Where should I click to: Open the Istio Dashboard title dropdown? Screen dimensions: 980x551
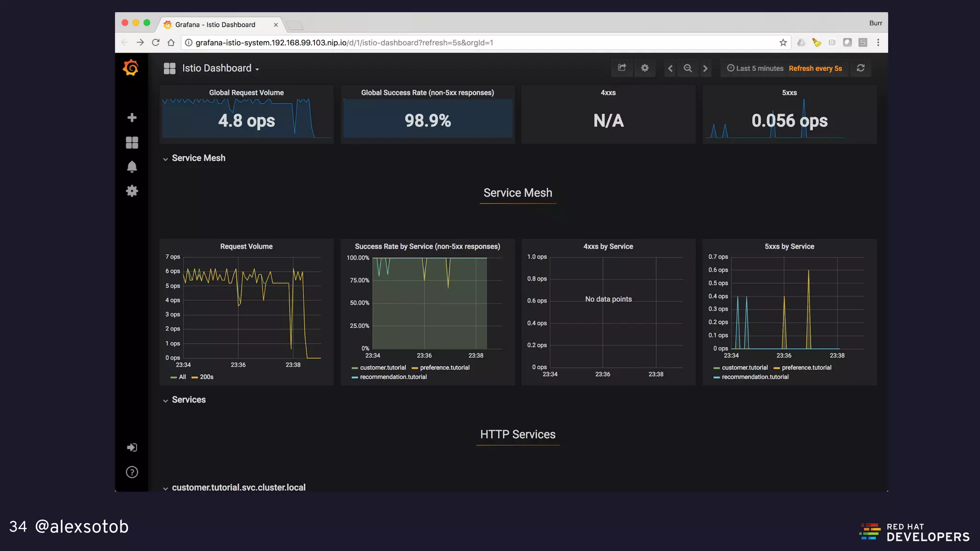pyautogui.click(x=220, y=68)
